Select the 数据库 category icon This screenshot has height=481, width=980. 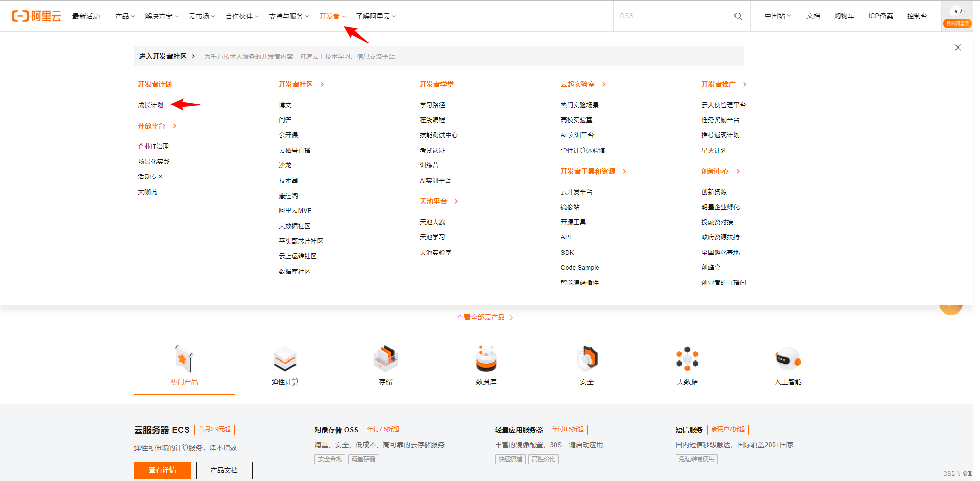point(486,359)
